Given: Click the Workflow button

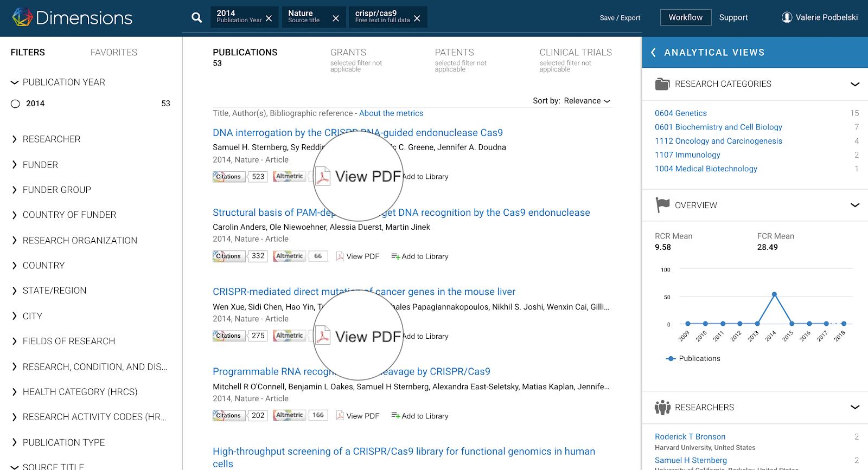Looking at the screenshot, I should coord(685,17).
